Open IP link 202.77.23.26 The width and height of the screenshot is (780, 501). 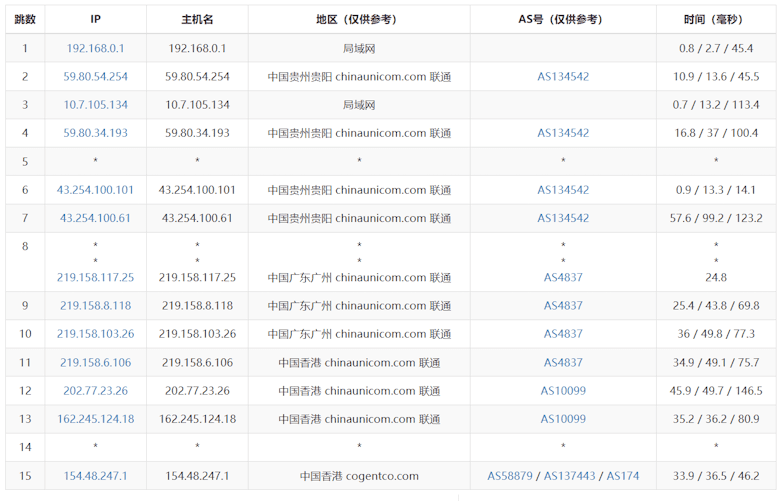pyautogui.click(x=96, y=391)
